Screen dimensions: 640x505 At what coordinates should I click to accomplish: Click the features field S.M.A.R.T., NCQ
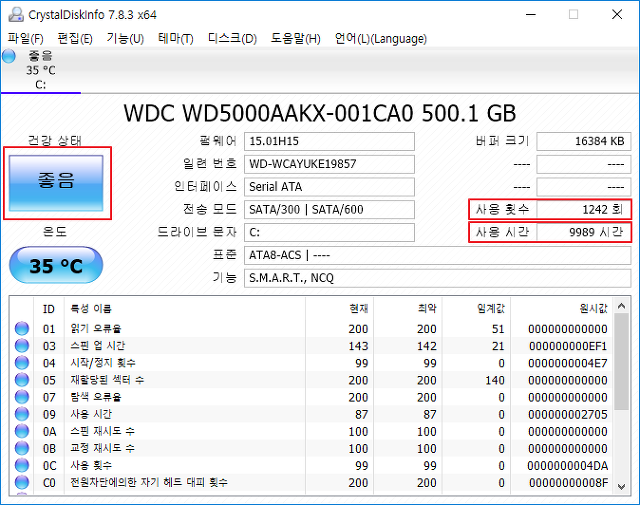click(438, 278)
